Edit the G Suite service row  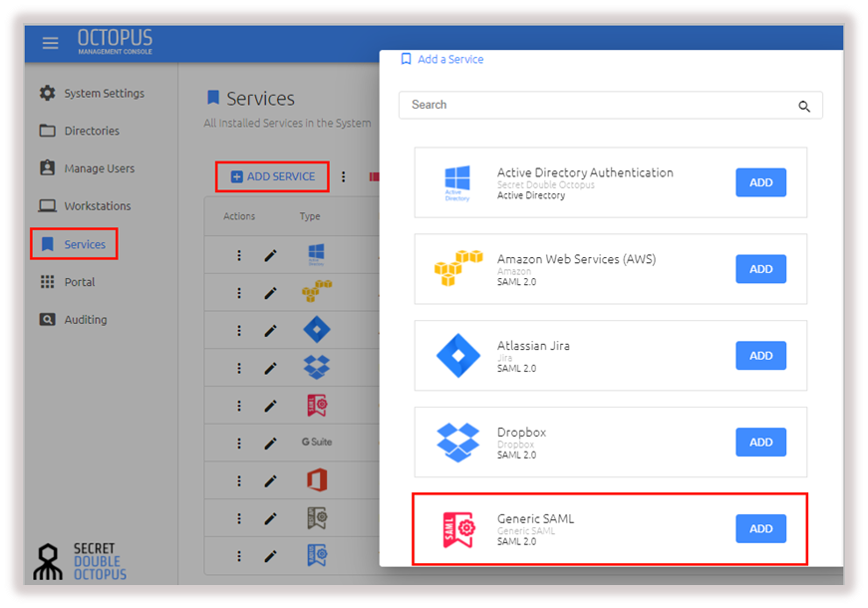[270, 443]
